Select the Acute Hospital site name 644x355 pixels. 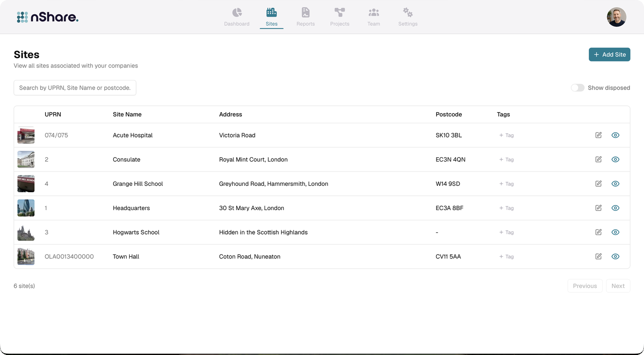(x=132, y=135)
